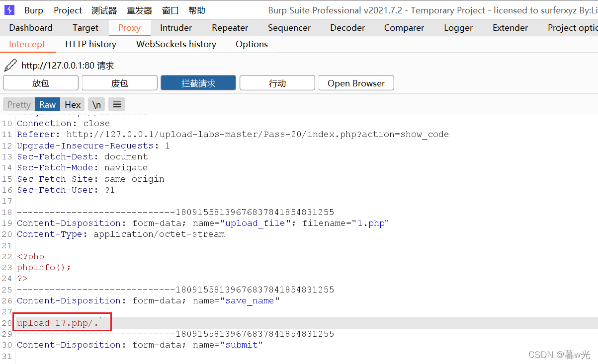Toggle the 拦截请求 intercept button
598x364 pixels.
pos(198,83)
